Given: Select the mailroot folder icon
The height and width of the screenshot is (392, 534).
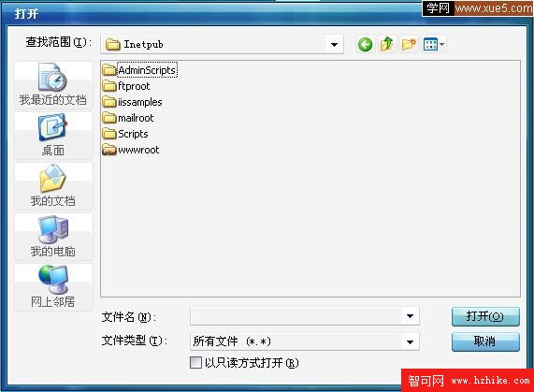Looking at the screenshot, I should [109, 118].
